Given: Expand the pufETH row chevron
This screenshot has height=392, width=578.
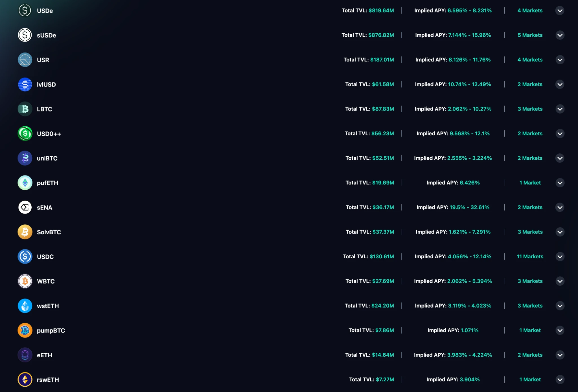Looking at the screenshot, I should pos(560,183).
